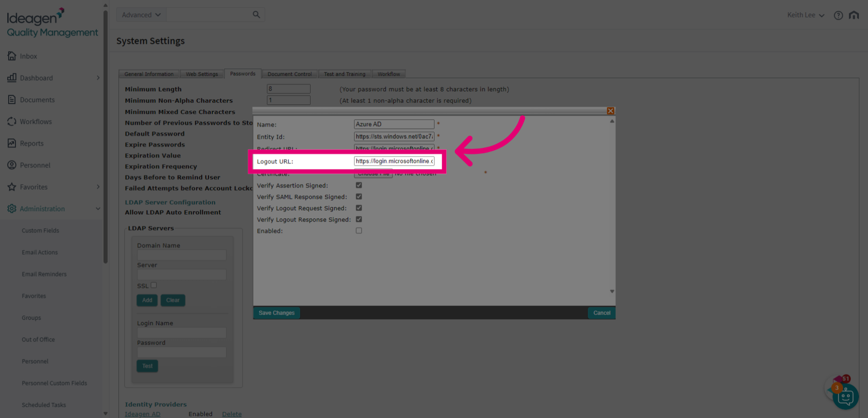
Task: Toggle Verify Logout Request Signed checkbox
Action: [359, 208]
